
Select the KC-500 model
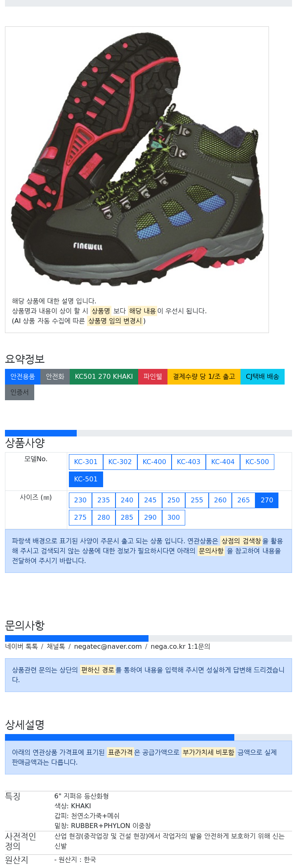tap(257, 462)
